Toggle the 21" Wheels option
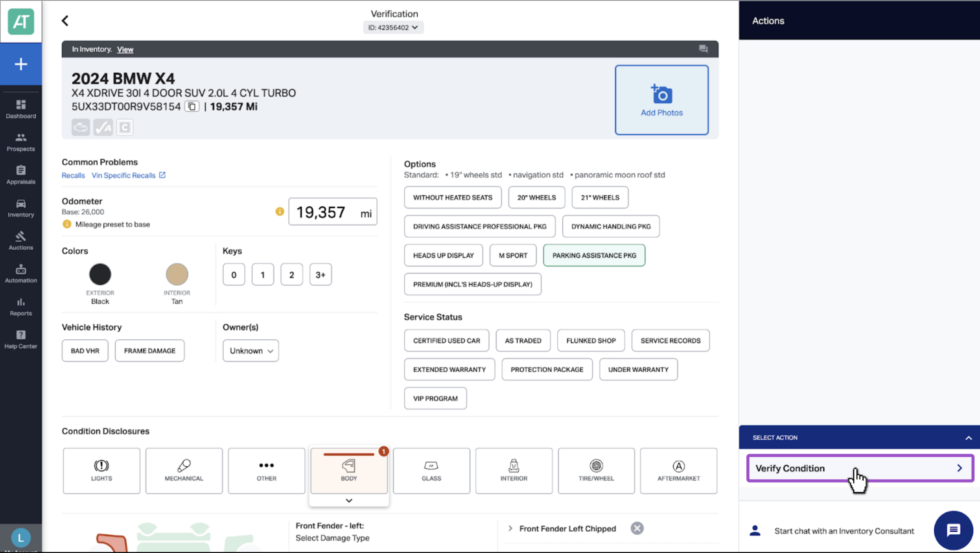 (600, 198)
